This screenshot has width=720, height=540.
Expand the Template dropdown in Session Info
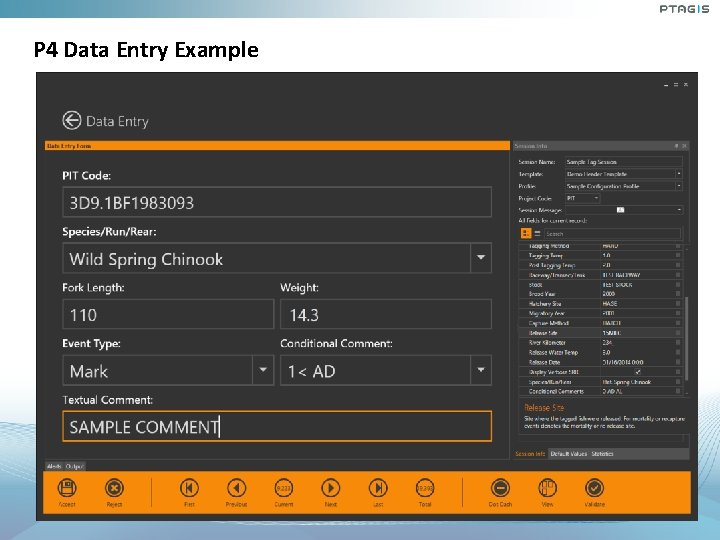click(x=679, y=174)
